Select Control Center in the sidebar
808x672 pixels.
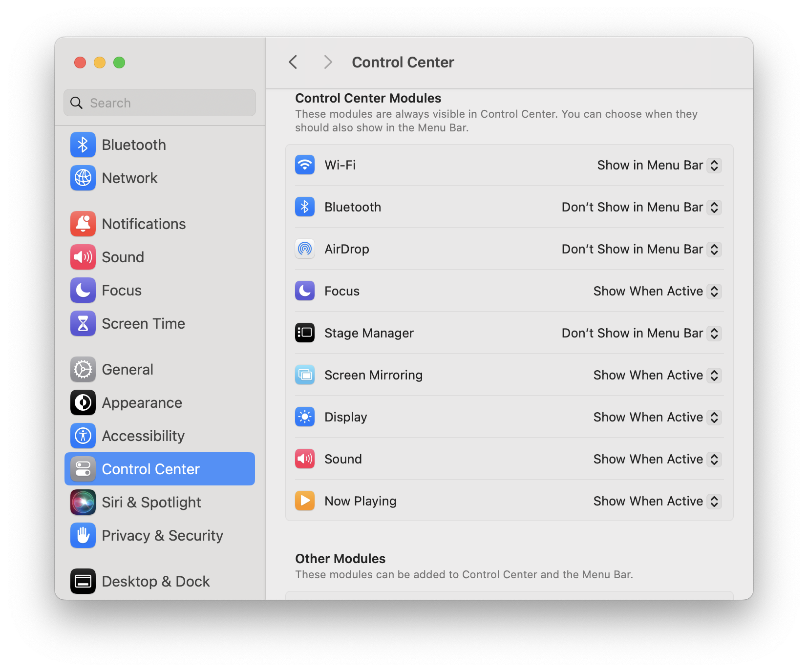point(160,469)
